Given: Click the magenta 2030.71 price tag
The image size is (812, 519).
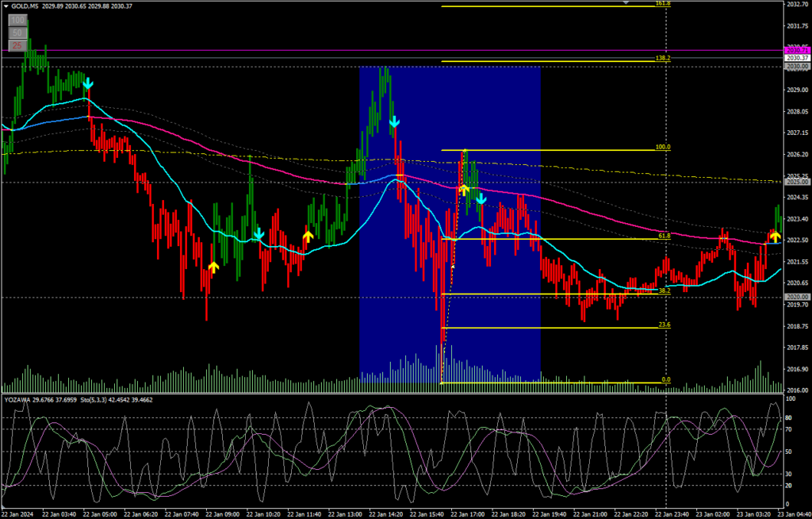Looking at the screenshot, I should pos(796,51).
